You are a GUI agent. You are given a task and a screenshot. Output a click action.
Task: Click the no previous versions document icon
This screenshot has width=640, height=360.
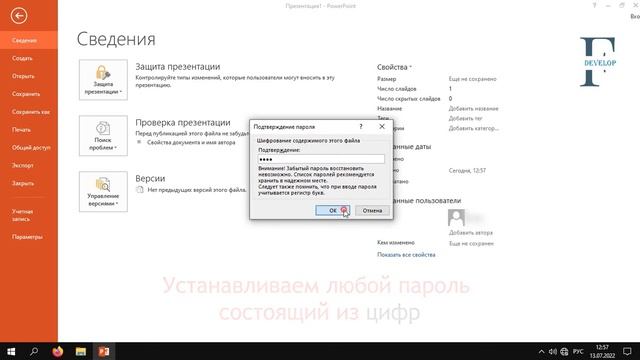point(140,190)
